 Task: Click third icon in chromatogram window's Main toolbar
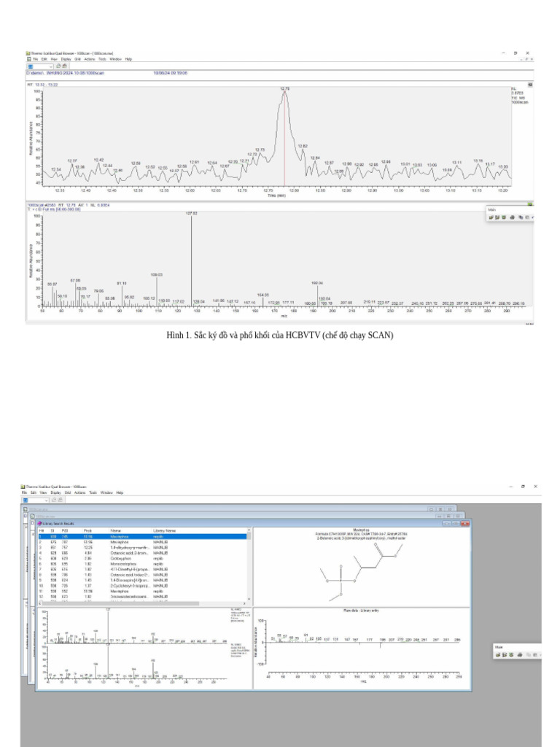[x=504, y=217]
